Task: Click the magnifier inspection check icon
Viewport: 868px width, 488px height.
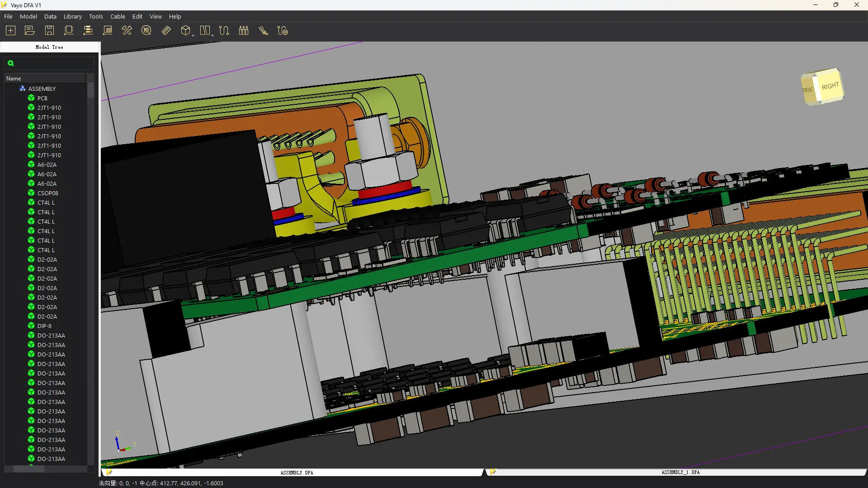Action: (146, 31)
